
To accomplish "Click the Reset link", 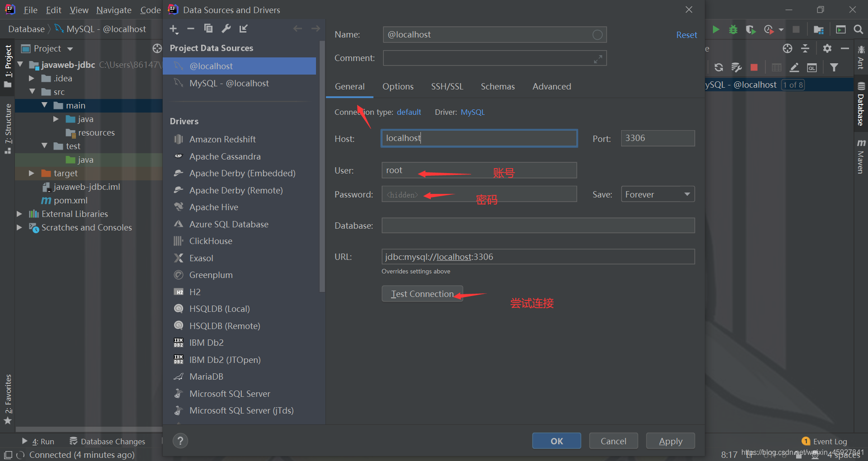I will [686, 35].
